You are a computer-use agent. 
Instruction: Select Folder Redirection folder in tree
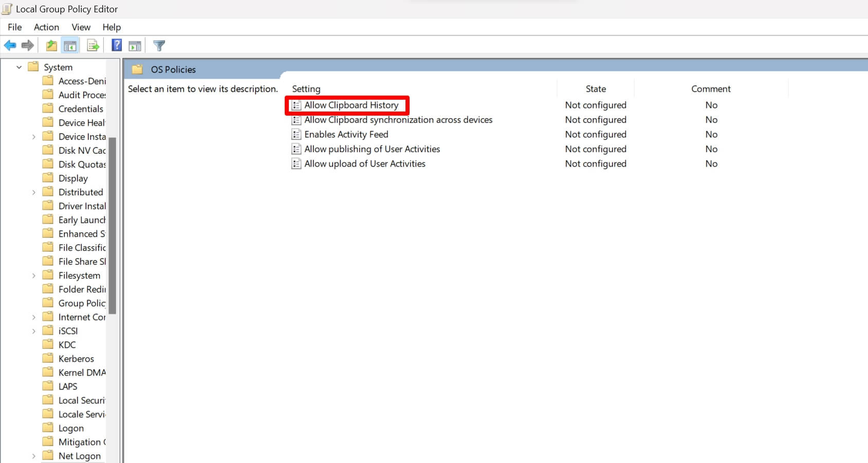tap(82, 289)
